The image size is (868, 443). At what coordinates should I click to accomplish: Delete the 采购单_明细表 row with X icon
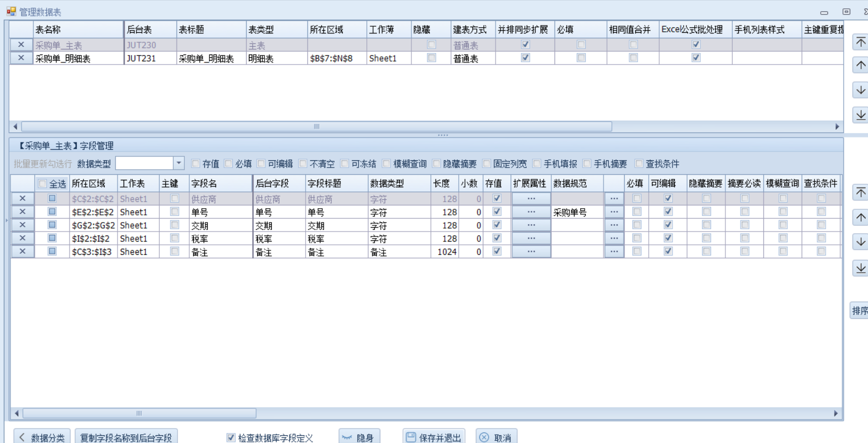[x=21, y=58]
